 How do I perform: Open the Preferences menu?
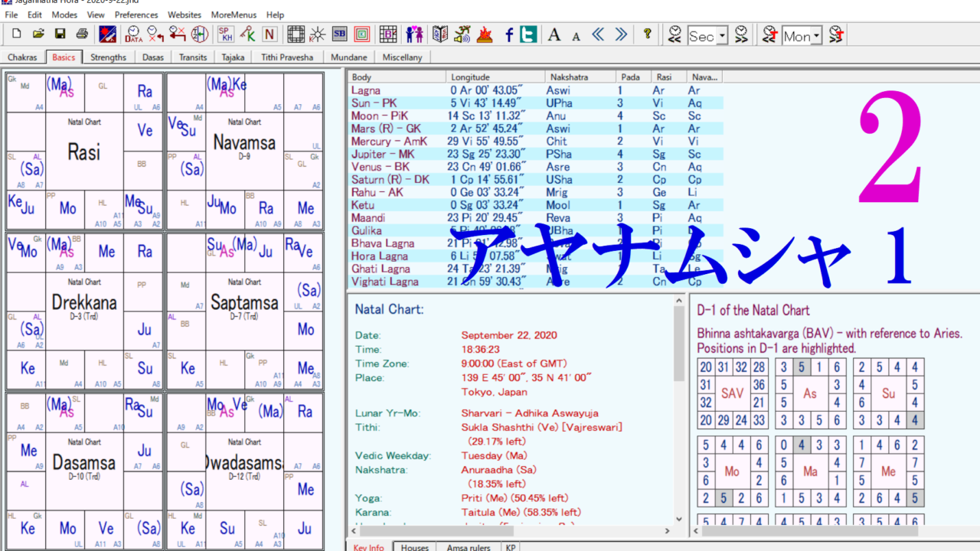pos(136,15)
